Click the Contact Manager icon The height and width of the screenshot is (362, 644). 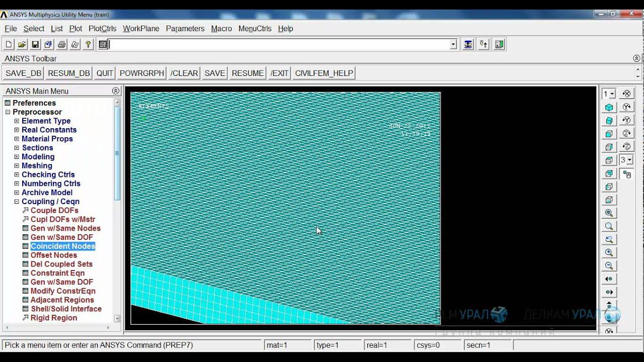pyautogui.click(x=499, y=44)
